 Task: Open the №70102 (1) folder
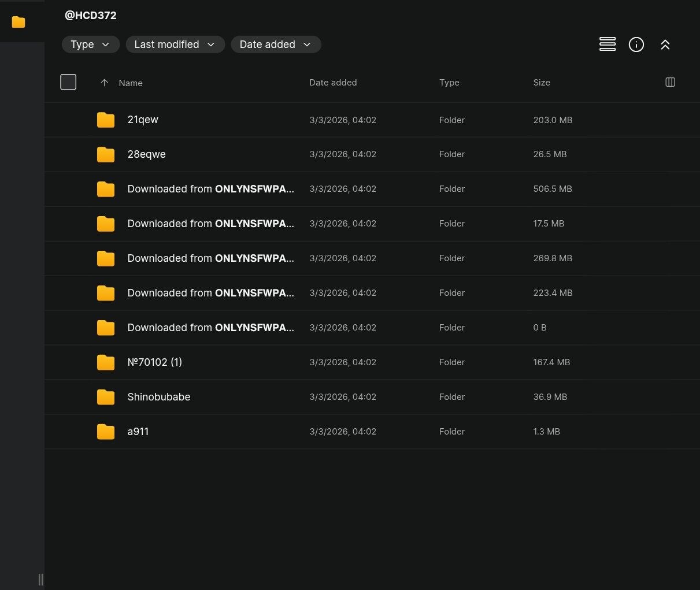tap(154, 362)
